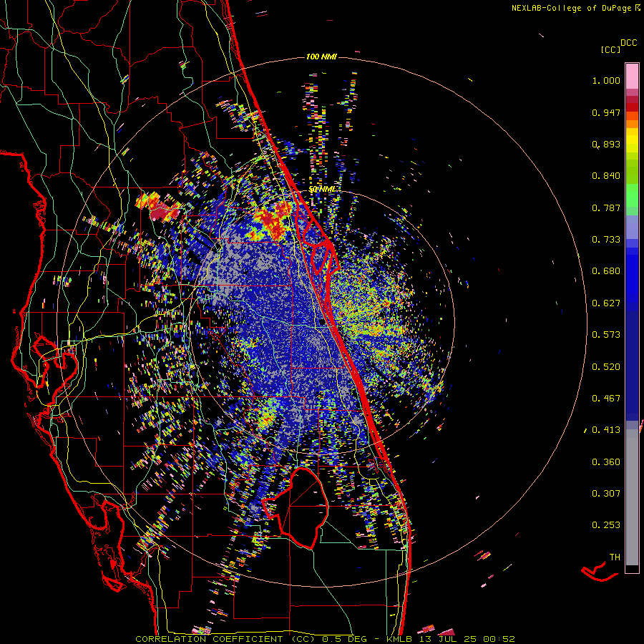The width and height of the screenshot is (644, 644).
Task: Click the 0.307 legend value
Action: click(606, 494)
